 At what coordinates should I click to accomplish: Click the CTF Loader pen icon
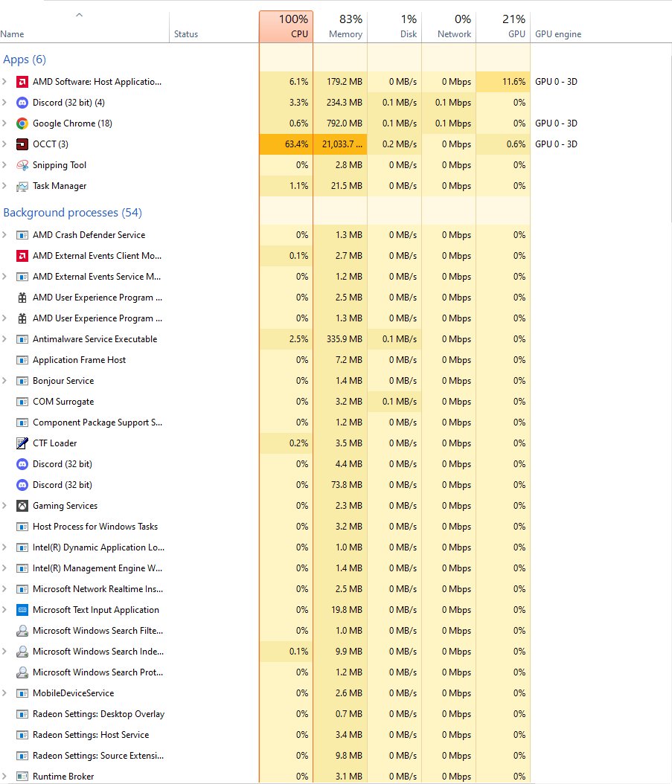[x=22, y=443]
